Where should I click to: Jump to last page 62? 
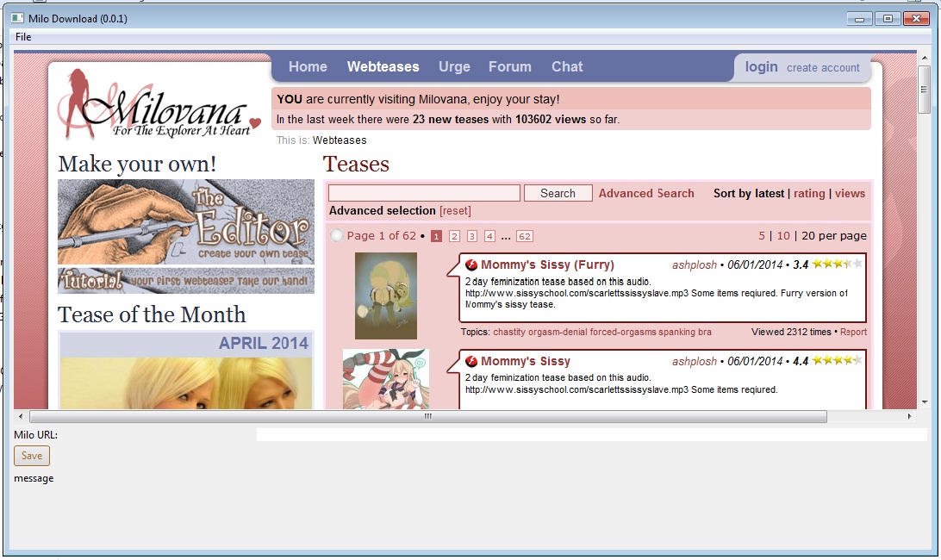pyautogui.click(x=525, y=236)
